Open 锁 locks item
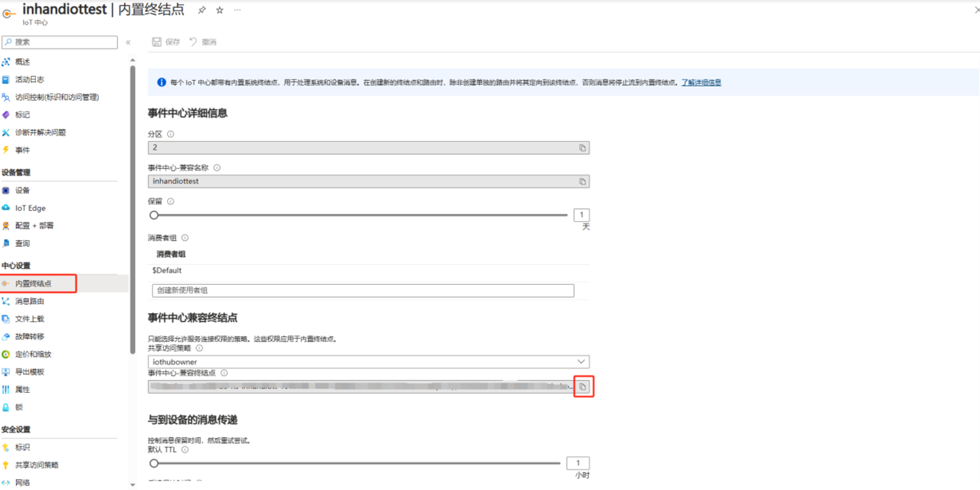The image size is (980, 490). pyautogui.click(x=19, y=407)
